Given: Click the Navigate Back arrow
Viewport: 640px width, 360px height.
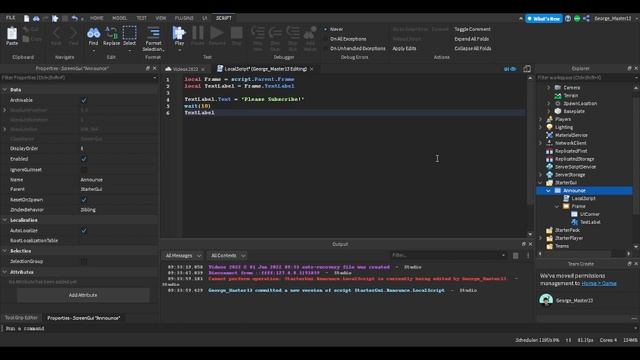Looking at the screenshot, I should 56,33.
